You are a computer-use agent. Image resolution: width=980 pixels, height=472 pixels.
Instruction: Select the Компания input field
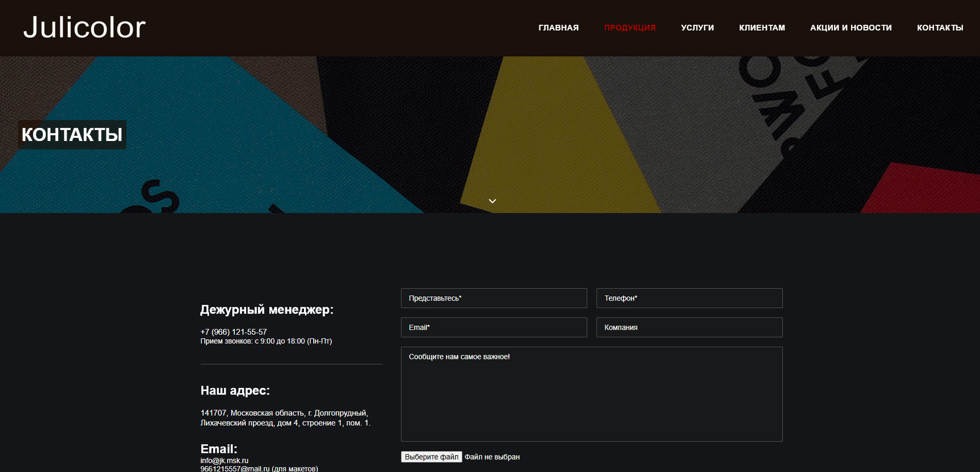coord(689,327)
